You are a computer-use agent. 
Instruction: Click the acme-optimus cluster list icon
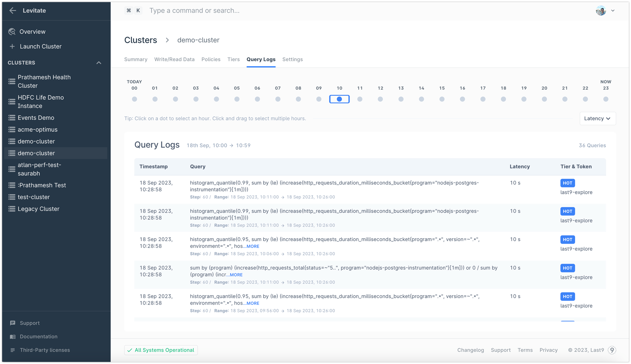coord(12,130)
